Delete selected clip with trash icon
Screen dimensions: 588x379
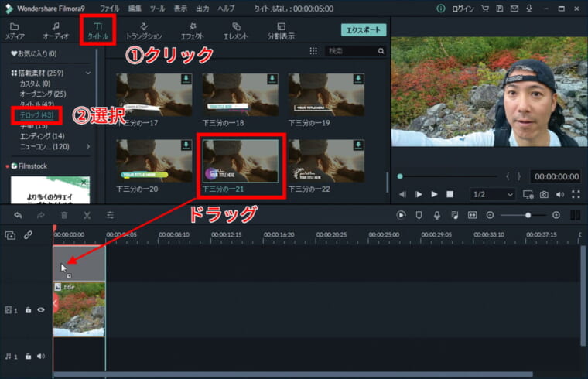point(64,215)
